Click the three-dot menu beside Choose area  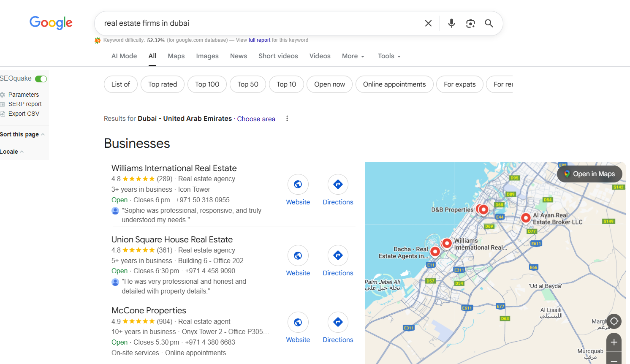[x=287, y=119]
